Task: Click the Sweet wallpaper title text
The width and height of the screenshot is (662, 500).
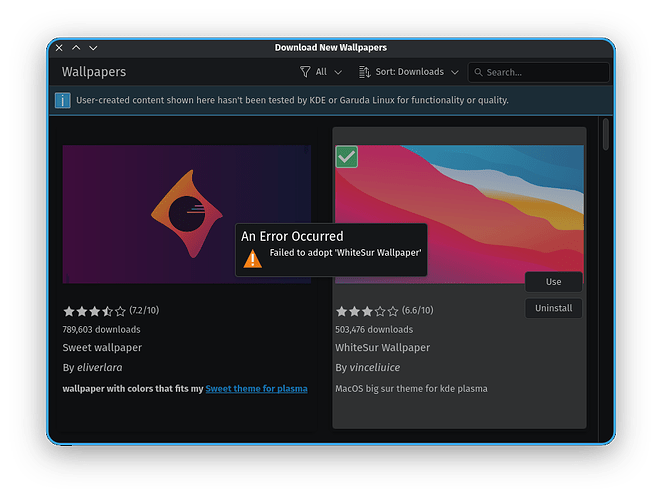Action: 102,348
